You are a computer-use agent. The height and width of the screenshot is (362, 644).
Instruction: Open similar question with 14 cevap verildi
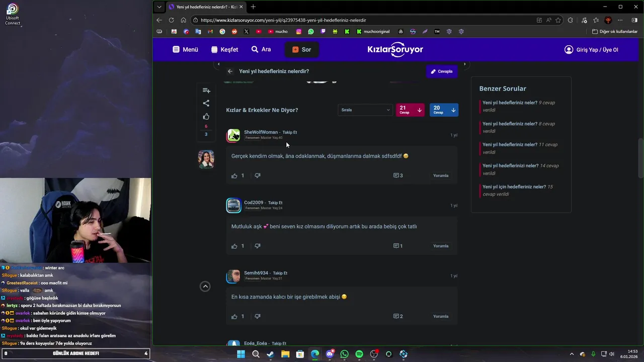coord(521,169)
